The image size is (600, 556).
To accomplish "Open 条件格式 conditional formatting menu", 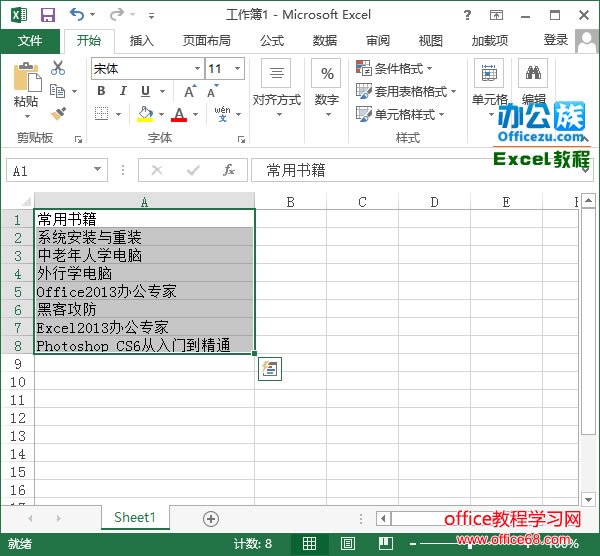I will (394, 68).
